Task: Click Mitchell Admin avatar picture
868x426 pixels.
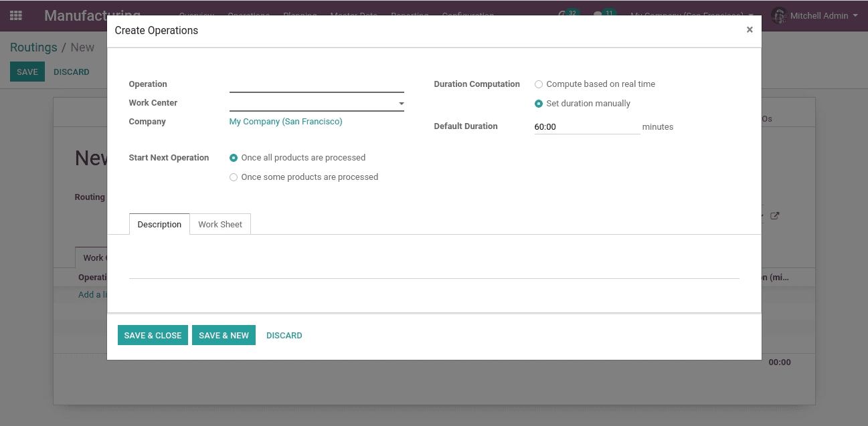Action: [778, 15]
